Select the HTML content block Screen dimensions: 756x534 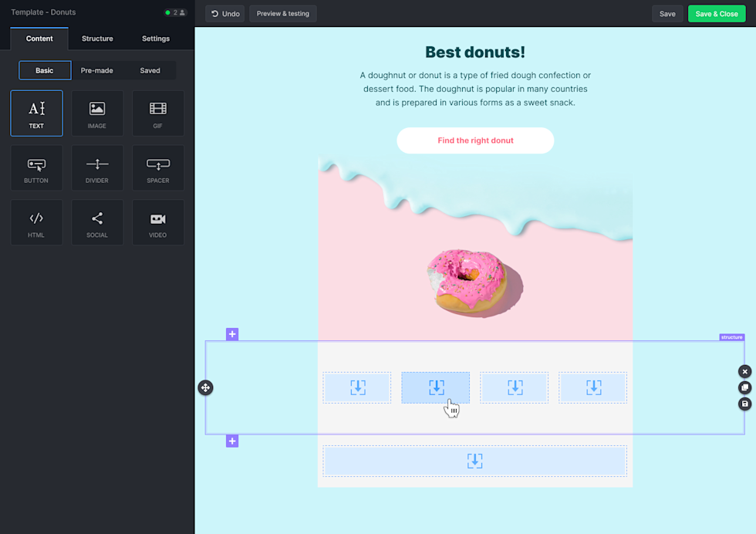coord(36,222)
